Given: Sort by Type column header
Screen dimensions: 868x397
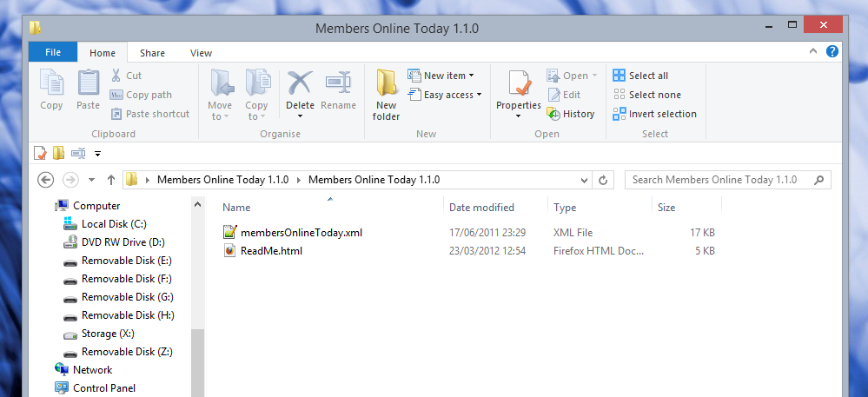Looking at the screenshot, I should click(x=565, y=208).
